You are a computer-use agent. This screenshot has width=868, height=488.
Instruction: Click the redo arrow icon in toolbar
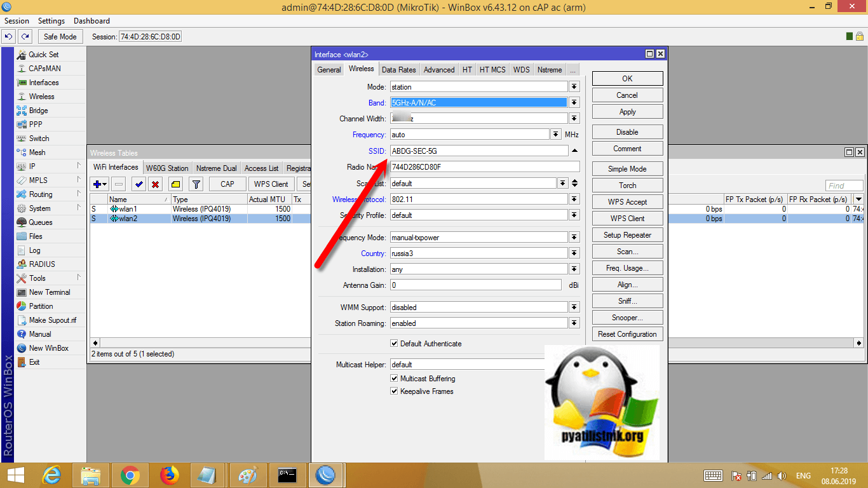pos(25,37)
